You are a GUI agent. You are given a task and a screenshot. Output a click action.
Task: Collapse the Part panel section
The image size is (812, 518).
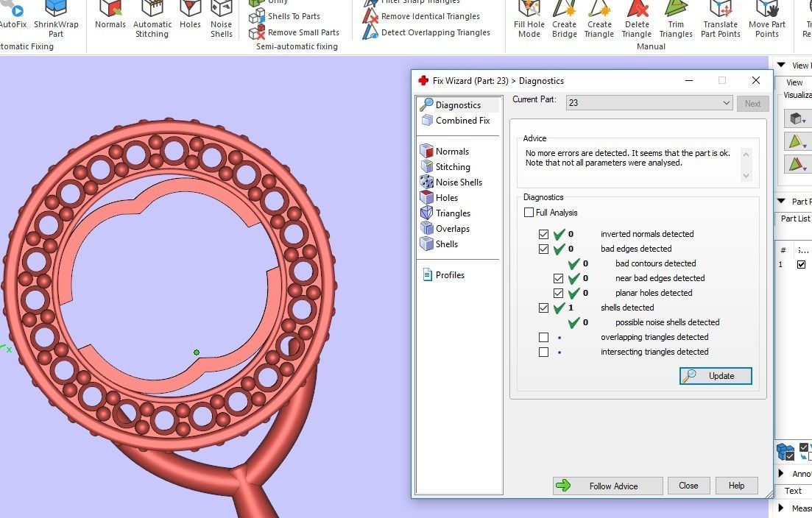781,201
